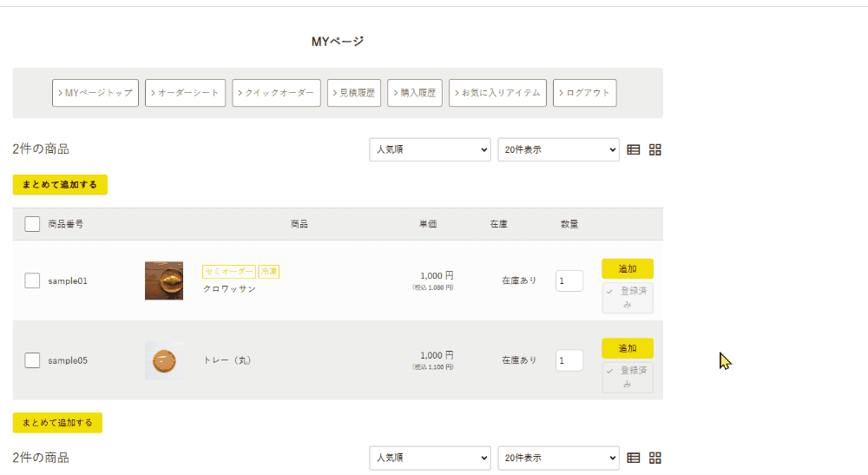Open the round tray product thumbnail
868x475 pixels.
[164, 360]
